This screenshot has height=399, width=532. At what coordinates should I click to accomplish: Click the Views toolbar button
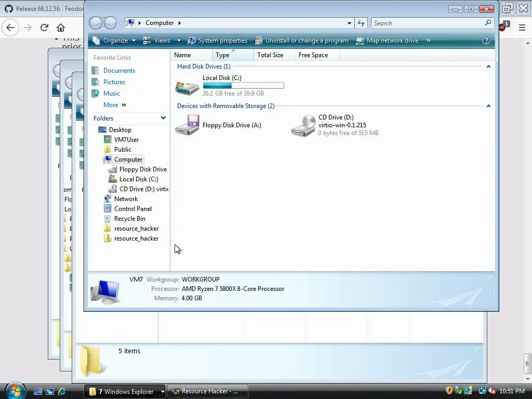pos(157,41)
